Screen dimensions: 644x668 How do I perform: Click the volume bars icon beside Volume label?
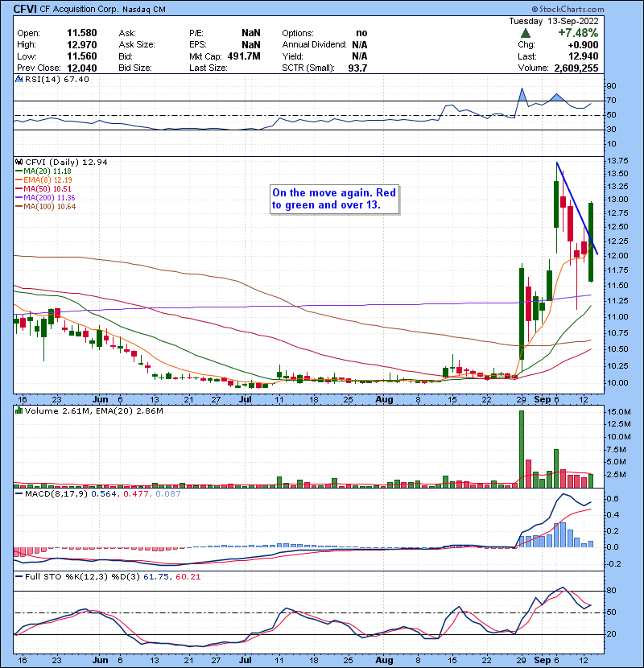(x=19, y=410)
